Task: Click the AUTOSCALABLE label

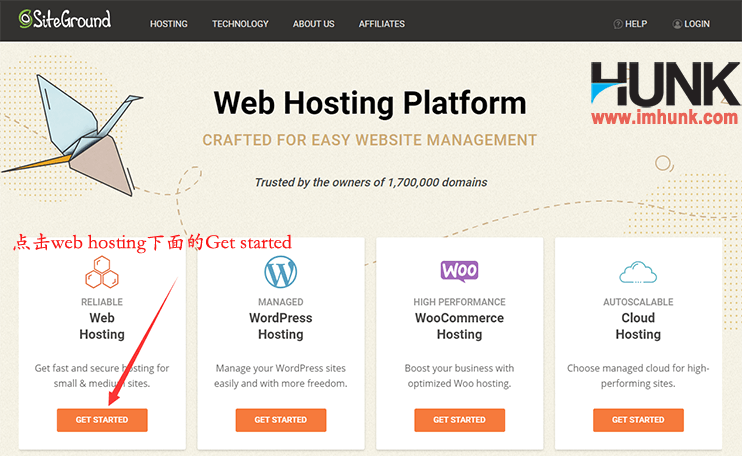Action: tap(638, 302)
